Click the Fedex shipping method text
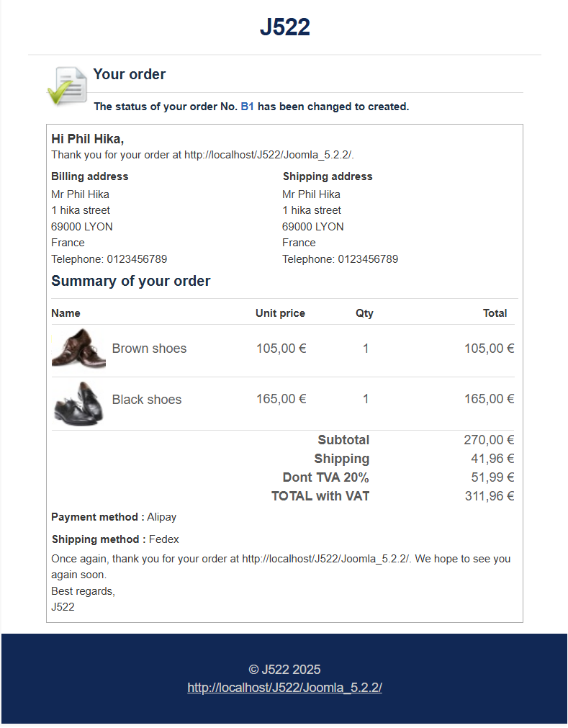Image resolution: width=568 pixels, height=728 pixels. pyautogui.click(x=164, y=539)
